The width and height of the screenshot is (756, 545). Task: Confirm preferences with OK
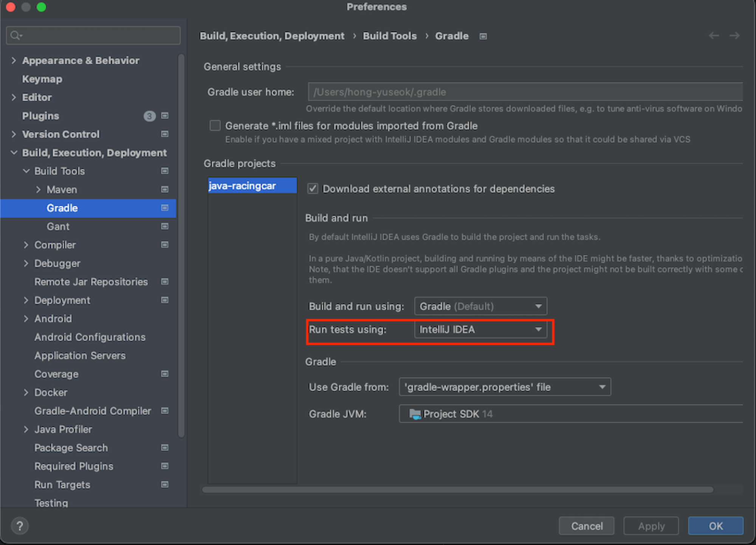pyautogui.click(x=716, y=526)
